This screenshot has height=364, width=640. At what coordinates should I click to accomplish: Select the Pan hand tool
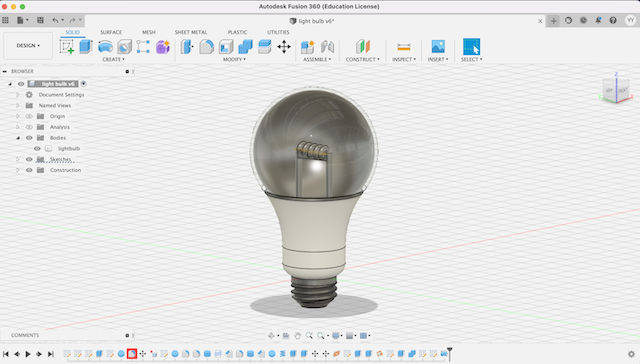(x=298, y=335)
